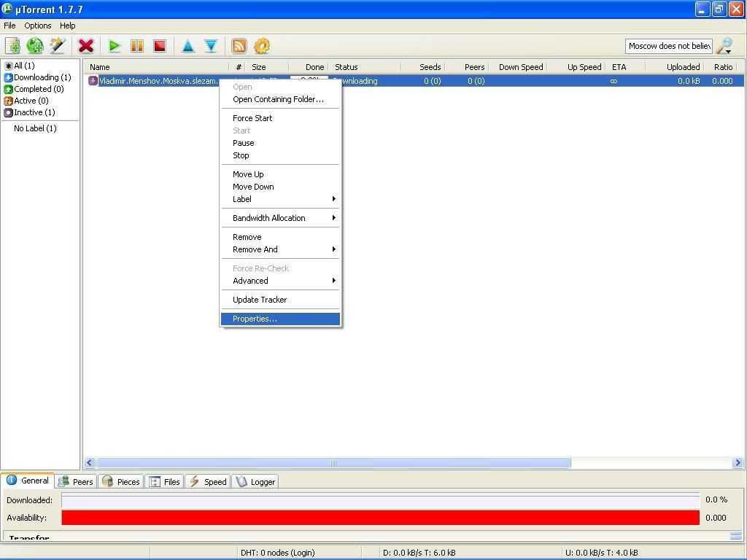Click the red X Remove torrent icon

[x=86, y=46]
